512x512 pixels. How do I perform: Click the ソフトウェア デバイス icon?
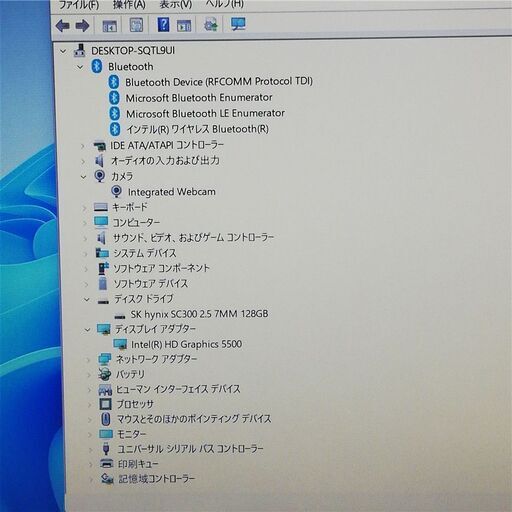click(x=103, y=283)
